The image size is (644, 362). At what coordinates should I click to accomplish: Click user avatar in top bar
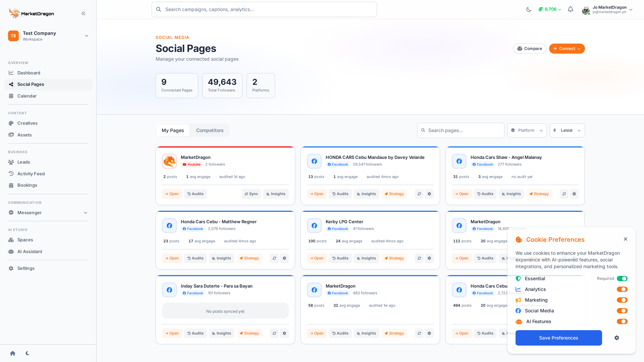tap(586, 10)
